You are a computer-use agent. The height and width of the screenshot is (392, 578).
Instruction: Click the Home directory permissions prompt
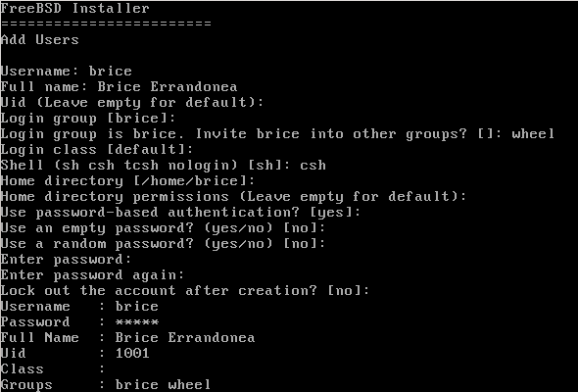[x=233, y=196]
